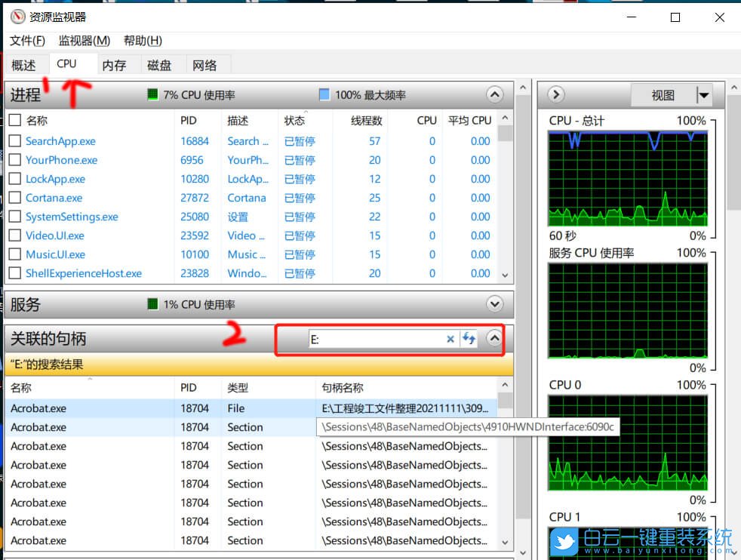The height and width of the screenshot is (560, 741).
Task: Open the 视图 dropdown arrow icon
Action: tap(703, 94)
